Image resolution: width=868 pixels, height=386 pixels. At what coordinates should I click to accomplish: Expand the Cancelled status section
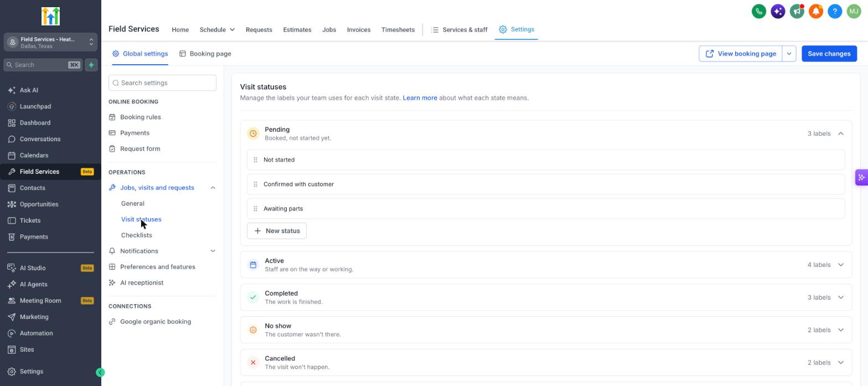click(x=840, y=363)
